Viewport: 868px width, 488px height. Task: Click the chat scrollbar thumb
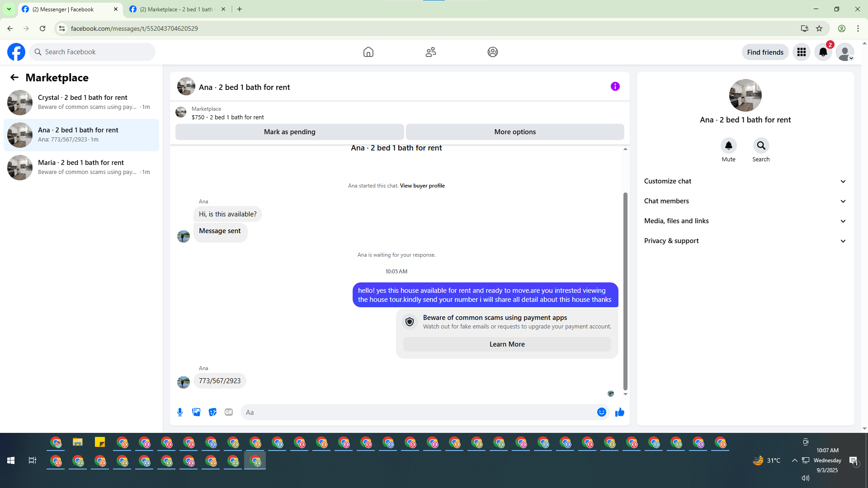click(x=625, y=291)
